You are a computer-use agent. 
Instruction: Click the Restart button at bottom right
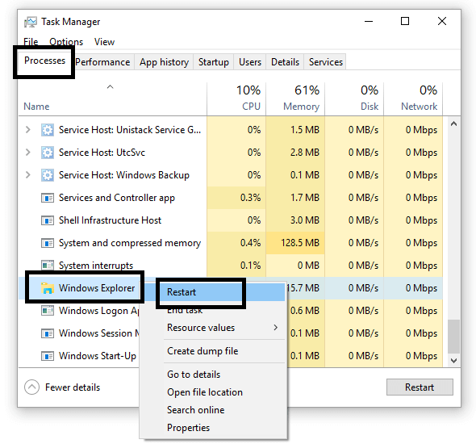click(420, 387)
